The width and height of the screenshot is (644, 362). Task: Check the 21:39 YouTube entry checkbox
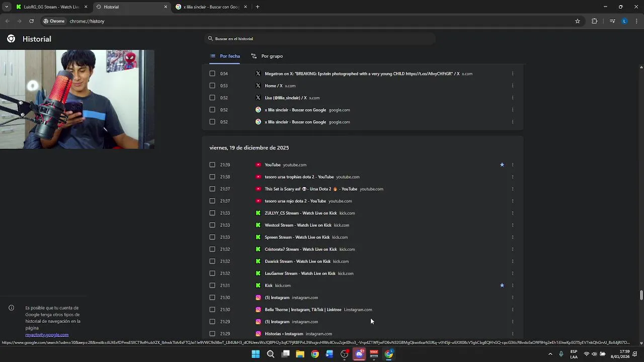coord(212,164)
